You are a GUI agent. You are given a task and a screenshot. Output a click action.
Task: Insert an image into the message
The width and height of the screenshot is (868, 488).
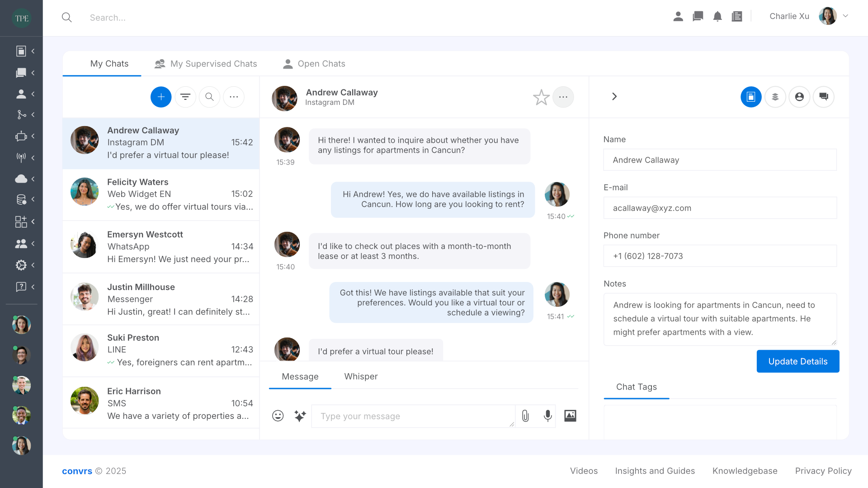(570, 416)
